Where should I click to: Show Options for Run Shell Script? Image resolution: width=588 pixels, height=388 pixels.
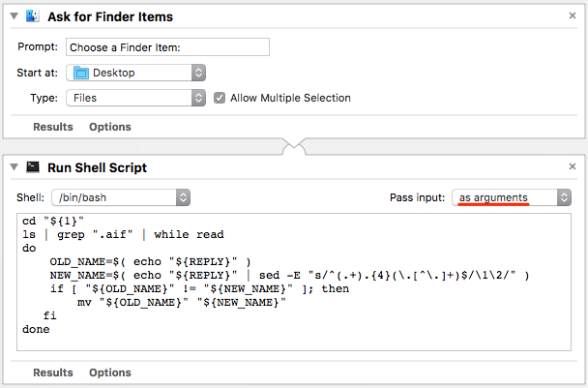click(109, 373)
